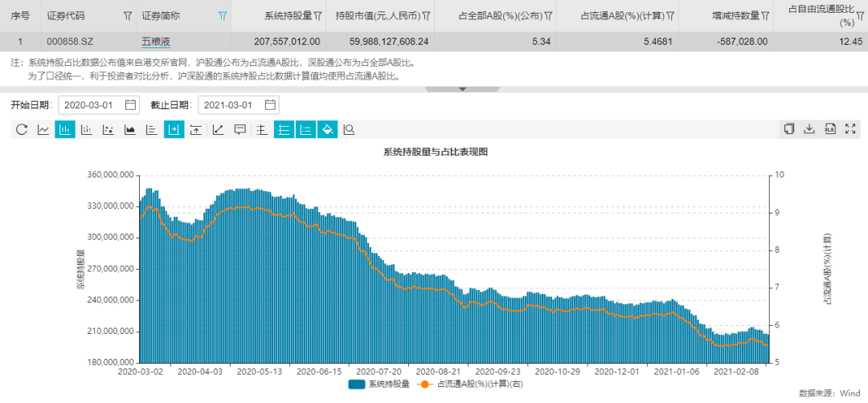
Task: Click the refresh chart icon
Action: coord(22,129)
